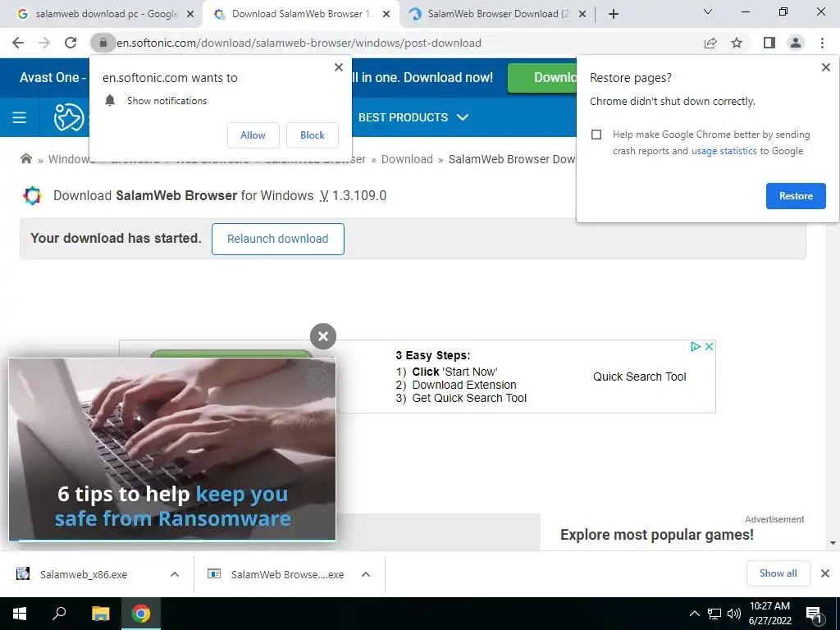Screen dimensions: 840x630
Task: Go back using browser back arrow
Action: 18,43
